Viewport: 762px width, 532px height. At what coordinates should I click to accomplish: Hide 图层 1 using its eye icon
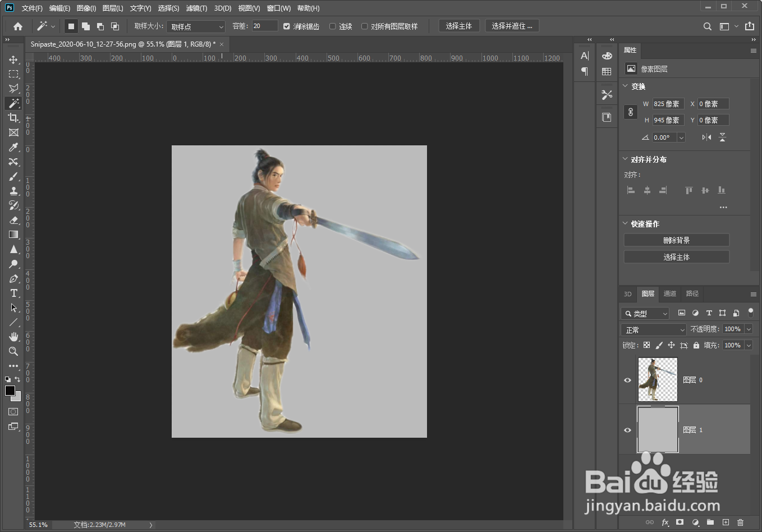(x=627, y=430)
